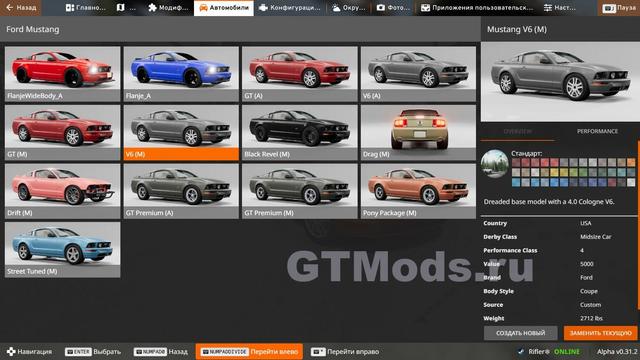Open the Фото camera mode tab
Viewport: 640px width, 360px height.
coord(393,8)
